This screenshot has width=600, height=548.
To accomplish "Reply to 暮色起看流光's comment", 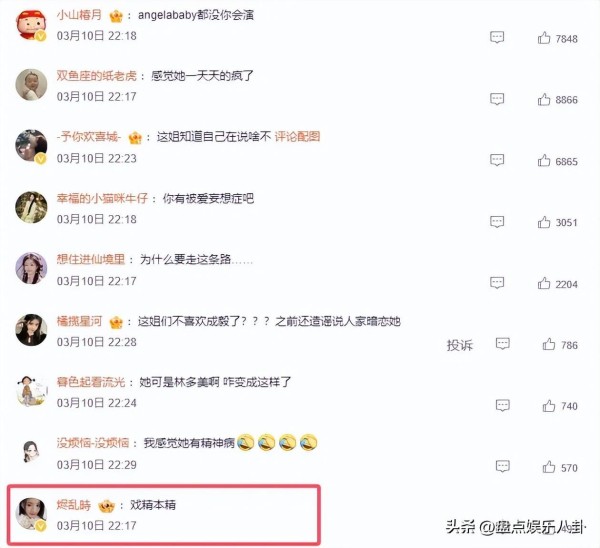I will (502, 405).
